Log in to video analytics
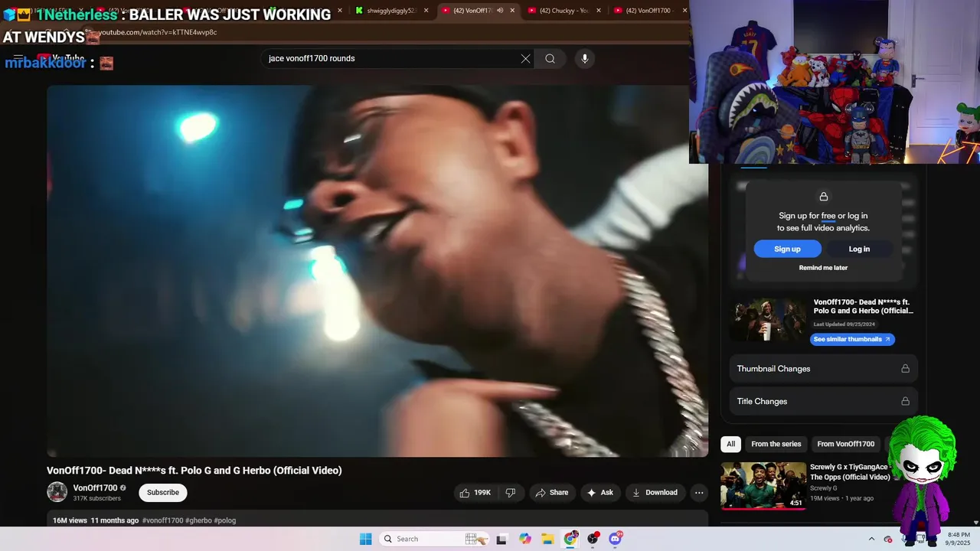 point(859,249)
